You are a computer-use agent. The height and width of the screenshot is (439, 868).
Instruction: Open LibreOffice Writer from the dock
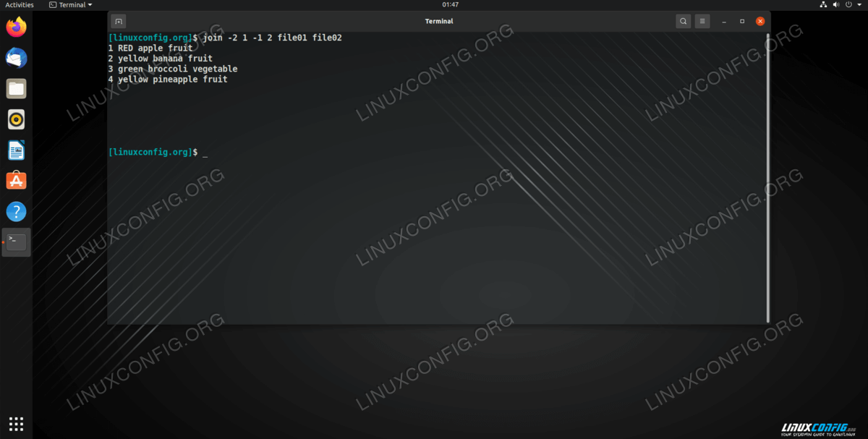point(16,150)
